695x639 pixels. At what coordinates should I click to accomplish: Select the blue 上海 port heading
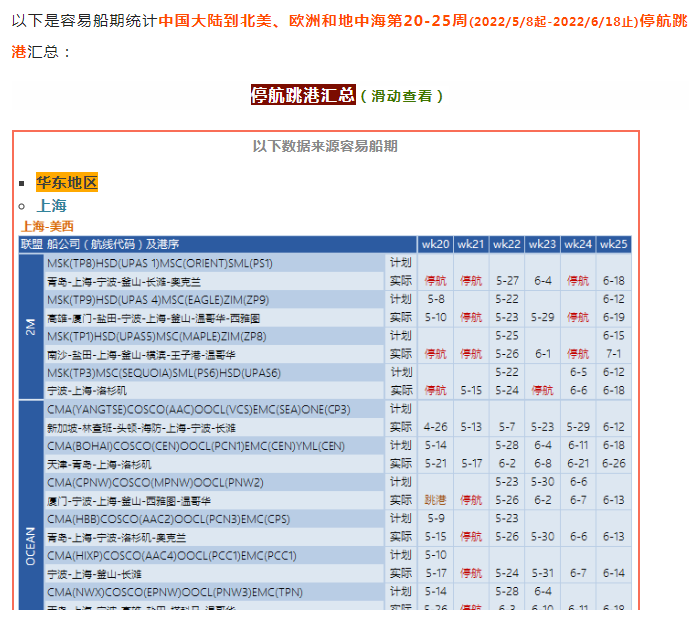pyautogui.click(x=51, y=206)
